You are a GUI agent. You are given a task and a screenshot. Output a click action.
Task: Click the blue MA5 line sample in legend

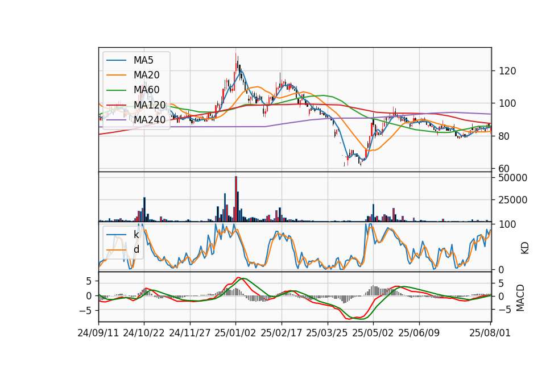116,60
